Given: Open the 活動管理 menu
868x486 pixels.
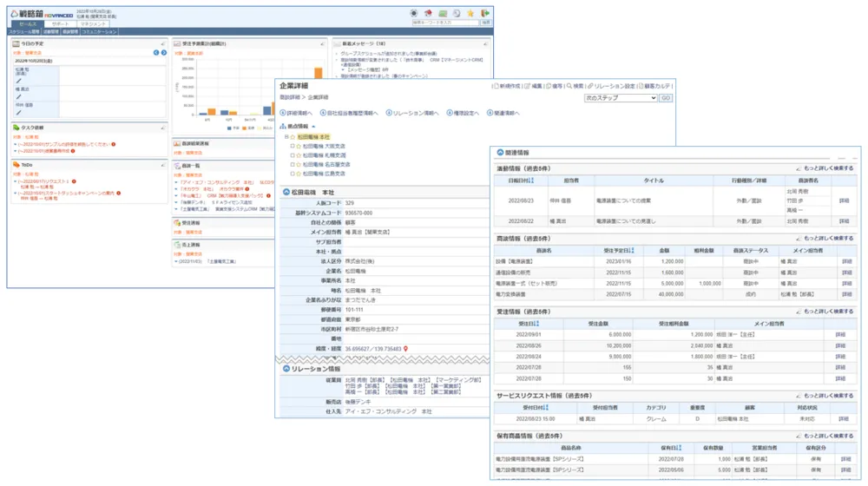Looking at the screenshot, I should [x=51, y=32].
